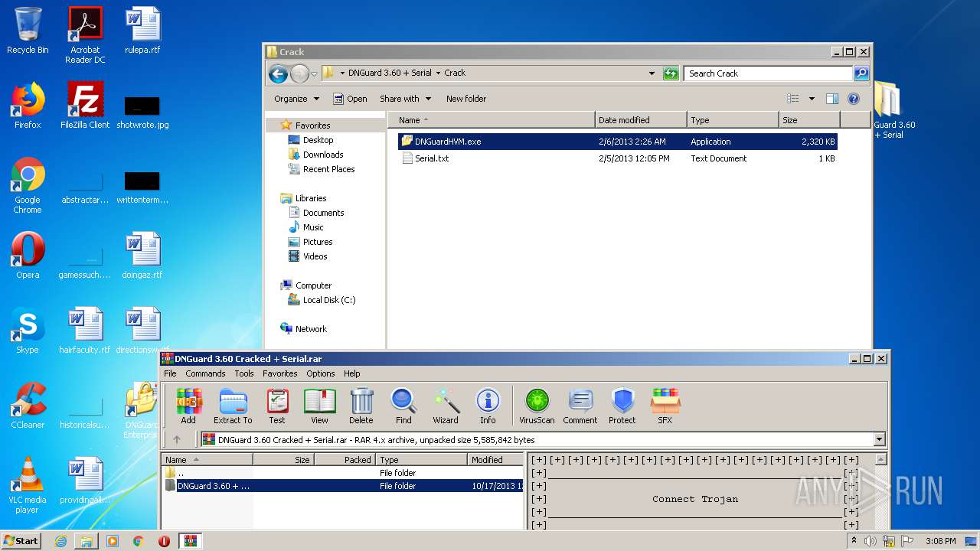This screenshot has height=551, width=980.
Task: Open the WinRAR Help menu
Action: 352,373
